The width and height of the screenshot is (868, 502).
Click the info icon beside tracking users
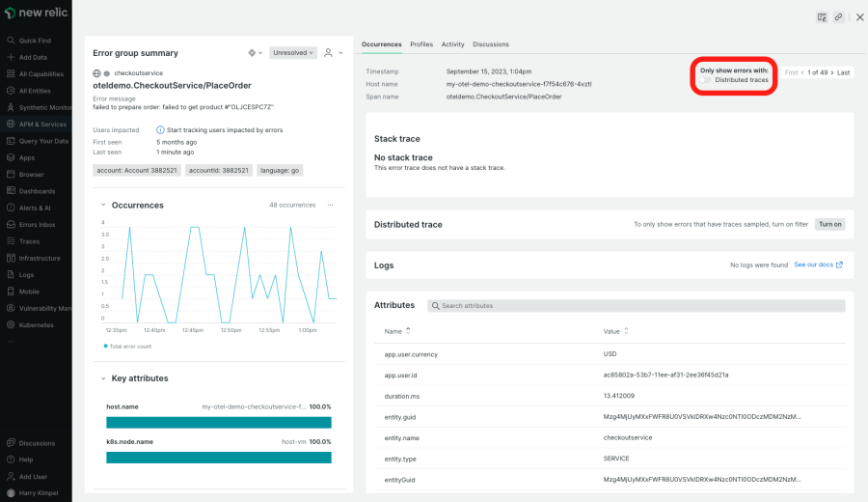point(160,130)
